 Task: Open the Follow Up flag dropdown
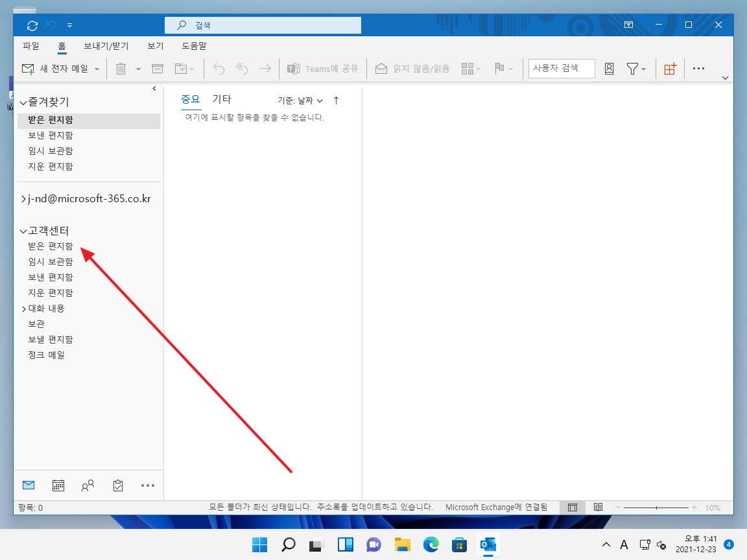[x=504, y=69]
